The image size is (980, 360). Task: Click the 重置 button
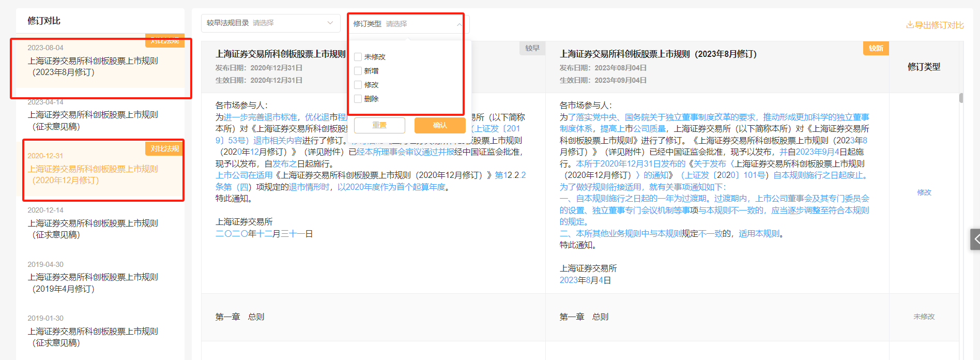tap(379, 125)
